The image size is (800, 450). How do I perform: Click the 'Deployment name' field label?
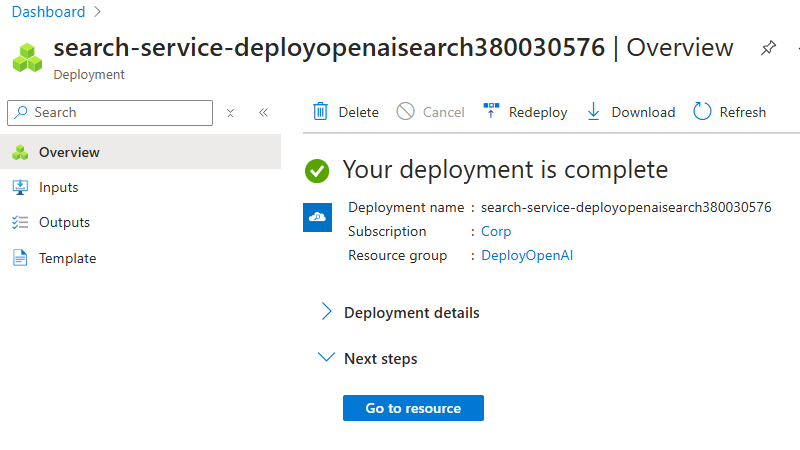pos(406,208)
